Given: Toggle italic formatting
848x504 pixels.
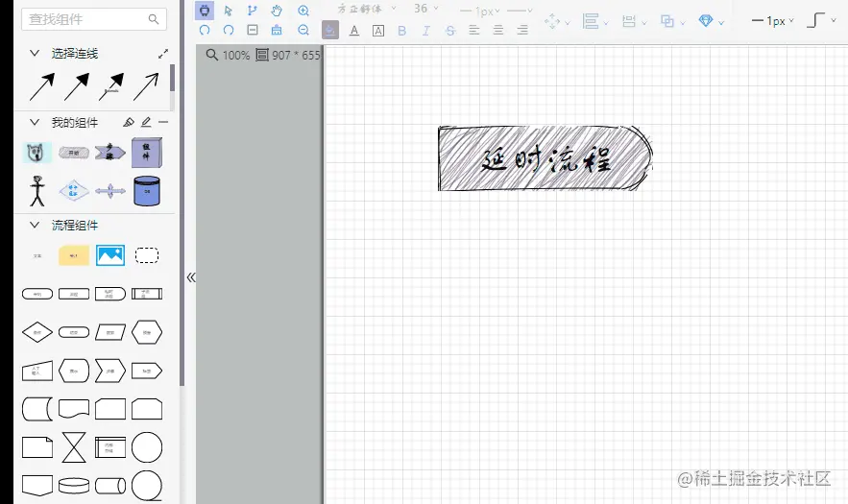Looking at the screenshot, I should coord(426,31).
